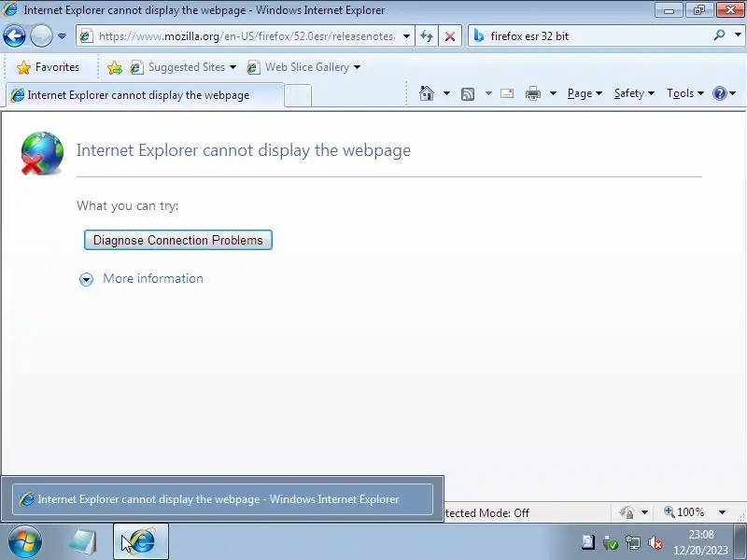Click Diagnose Connection Problems button

point(178,240)
